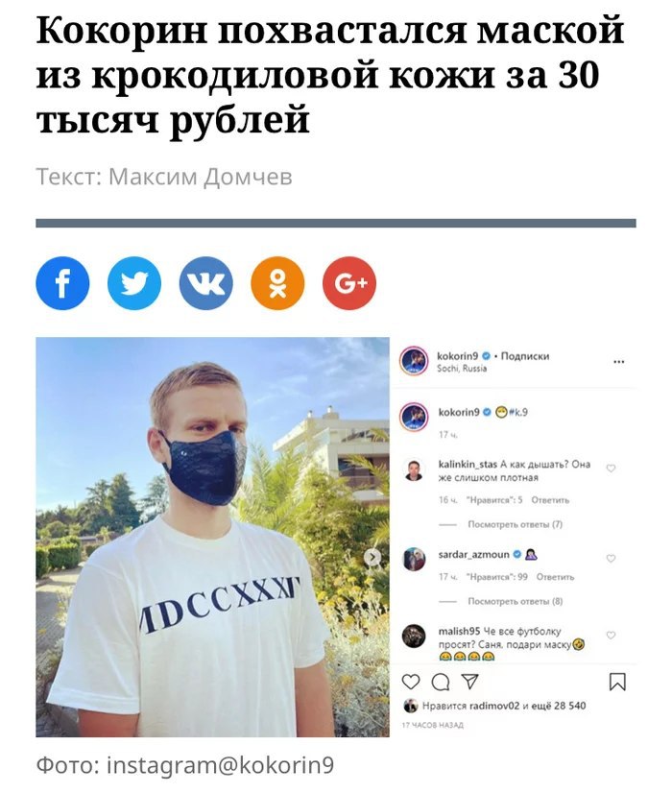
Task: Reply to the kalinkin_stas comment
Action: pyautogui.click(x=550, y=500)
